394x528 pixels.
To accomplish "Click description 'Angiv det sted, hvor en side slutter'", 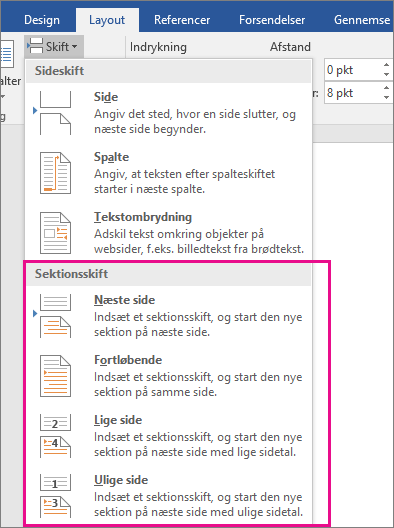I will pyautogui.click(x=186, y=114).
